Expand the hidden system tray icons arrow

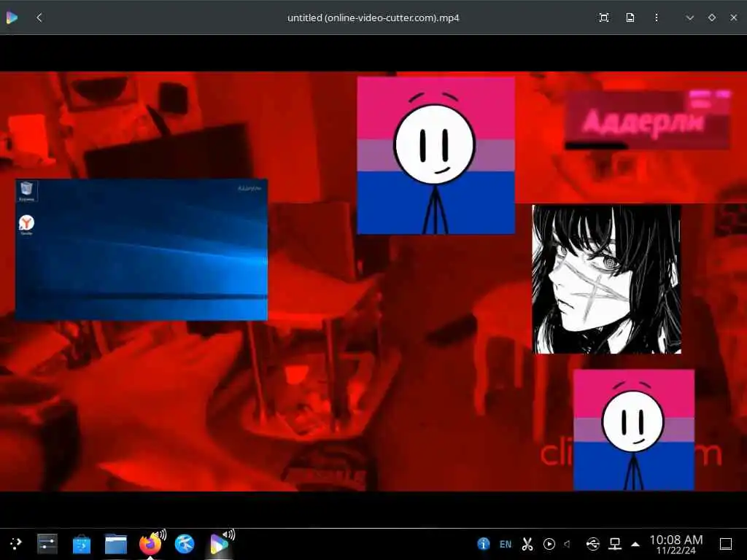635,544
